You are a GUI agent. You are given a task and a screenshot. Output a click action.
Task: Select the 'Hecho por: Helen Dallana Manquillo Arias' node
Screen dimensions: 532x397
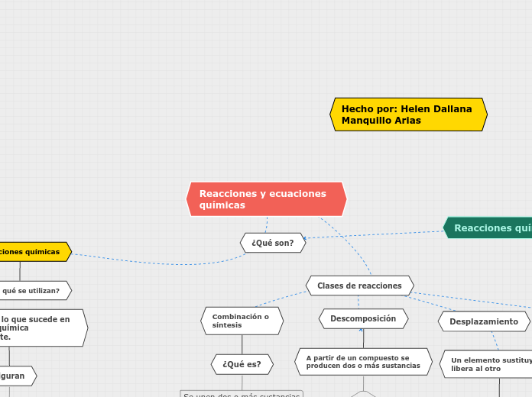coord(408,115)
